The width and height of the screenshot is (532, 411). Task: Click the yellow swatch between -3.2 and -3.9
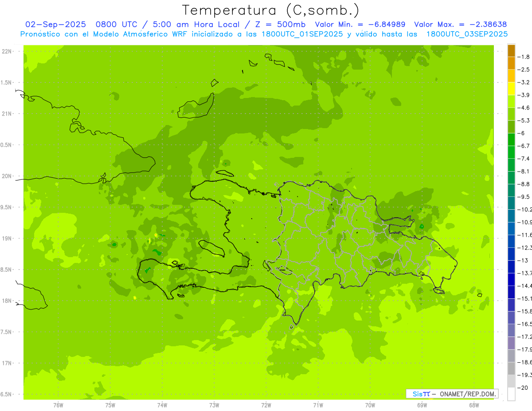[x=511, y=89]
